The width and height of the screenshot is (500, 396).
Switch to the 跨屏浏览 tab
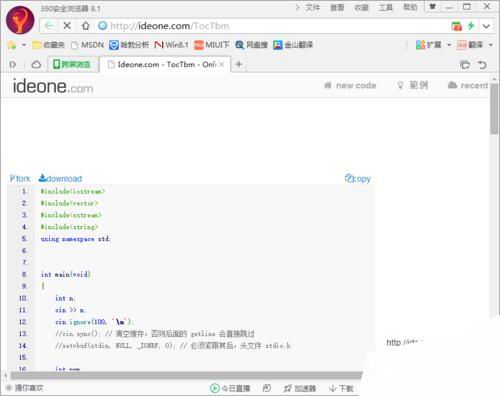(x=73, y=64)
